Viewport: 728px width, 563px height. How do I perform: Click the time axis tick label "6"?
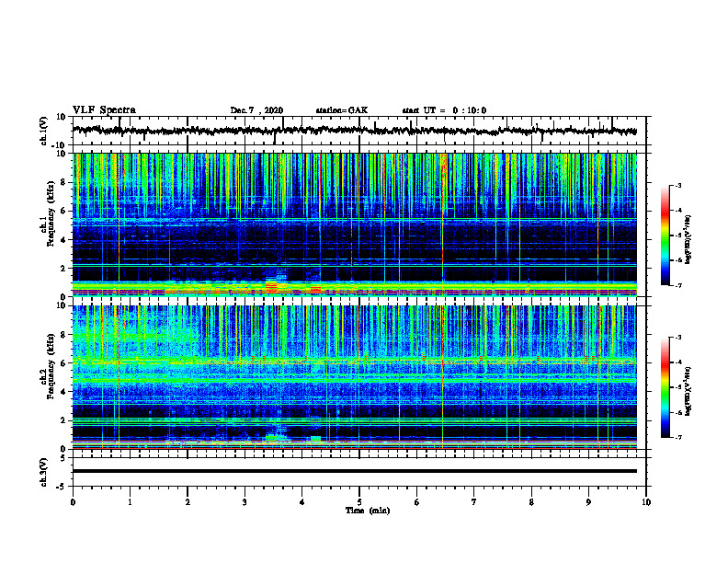417,502
